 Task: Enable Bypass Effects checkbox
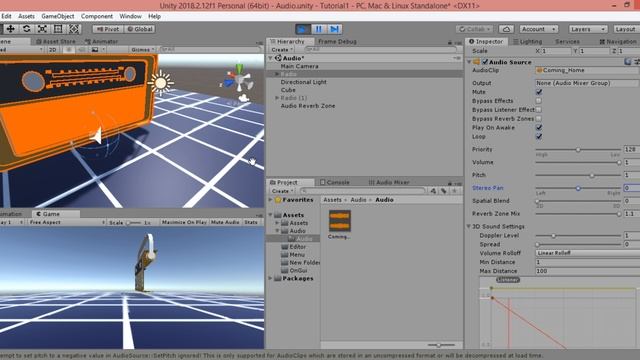[539, 101]
